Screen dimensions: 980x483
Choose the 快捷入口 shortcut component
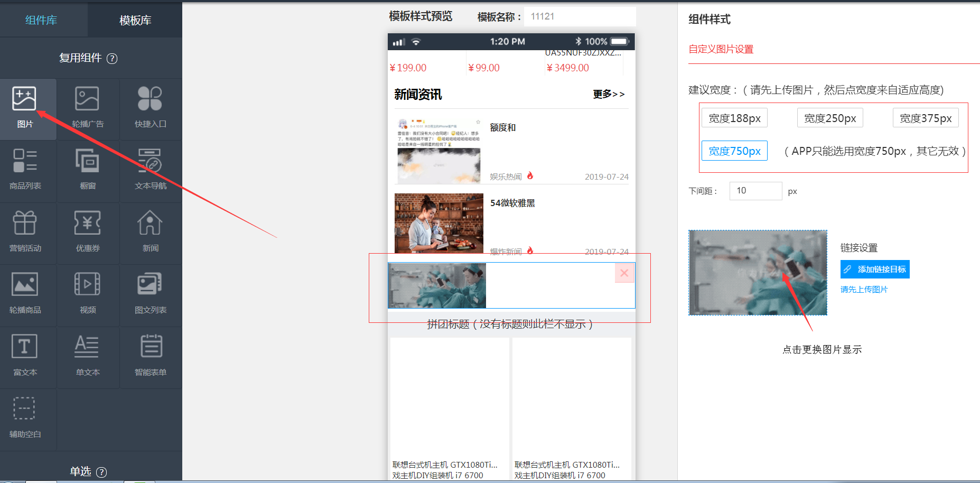(x=151, y=108)
